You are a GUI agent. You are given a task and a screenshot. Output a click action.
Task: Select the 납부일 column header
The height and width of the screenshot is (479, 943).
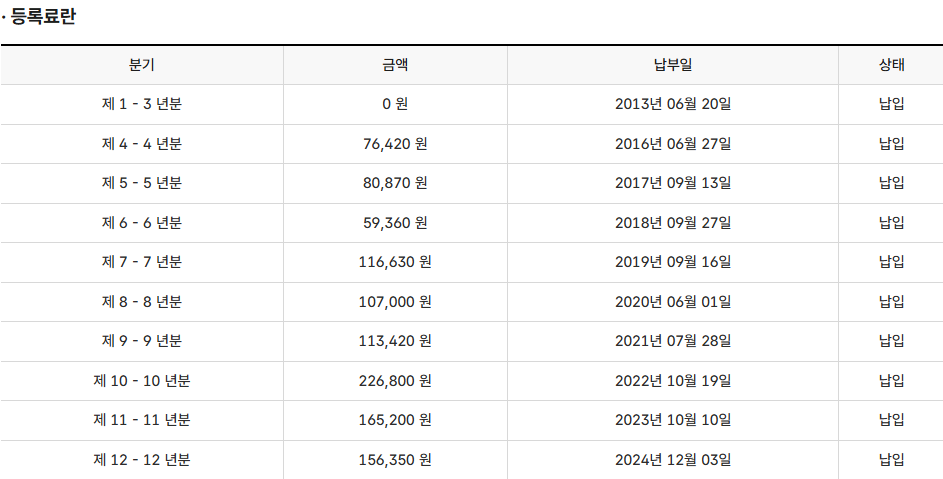tap(673, 65)
